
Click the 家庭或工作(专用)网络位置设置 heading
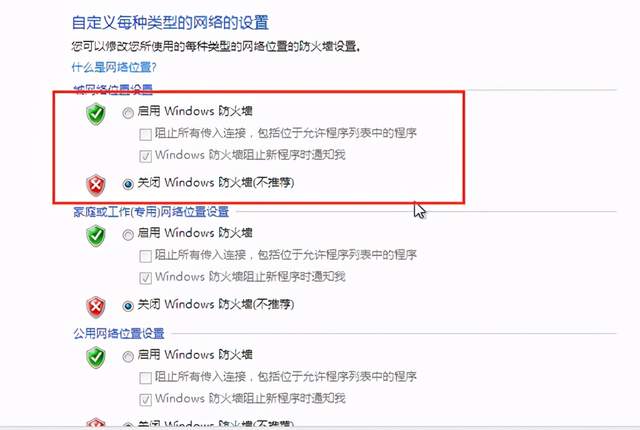(151, 211)
